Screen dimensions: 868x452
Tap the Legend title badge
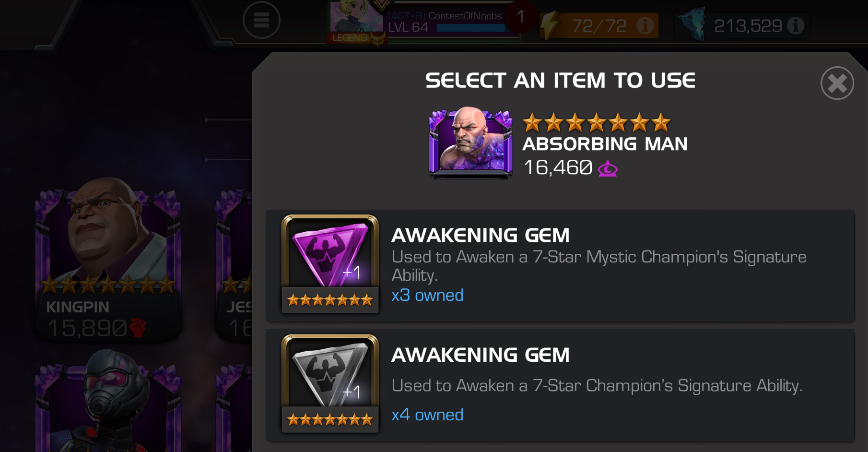pyautogui.click(x=355, y=38)
